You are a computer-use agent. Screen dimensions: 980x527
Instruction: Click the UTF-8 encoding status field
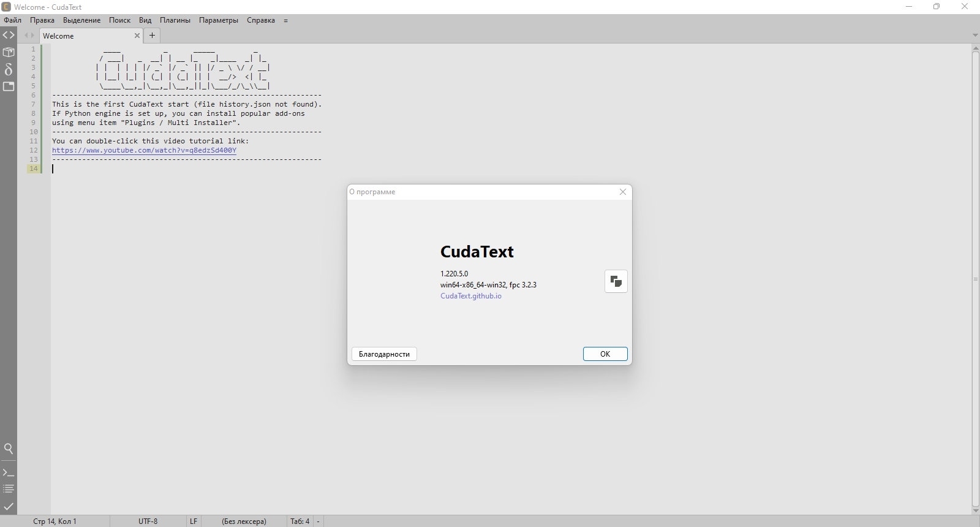tap(148, 521)
